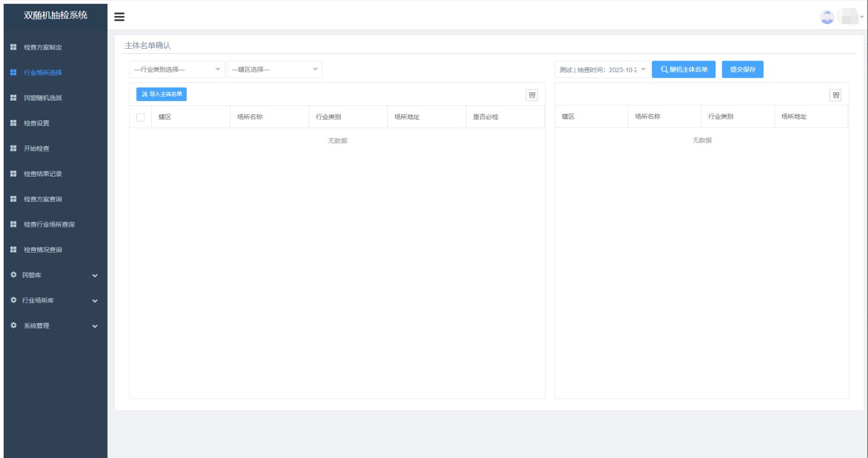868x458 pixels.
Task: Open the 行业类别选择 dropdown
Action: coord(176,70)
